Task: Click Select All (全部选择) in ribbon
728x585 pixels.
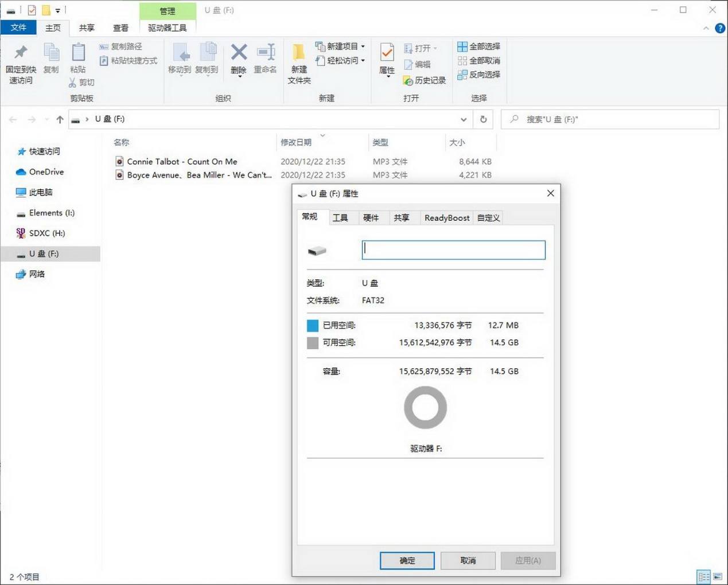Action: click(479, 46)
